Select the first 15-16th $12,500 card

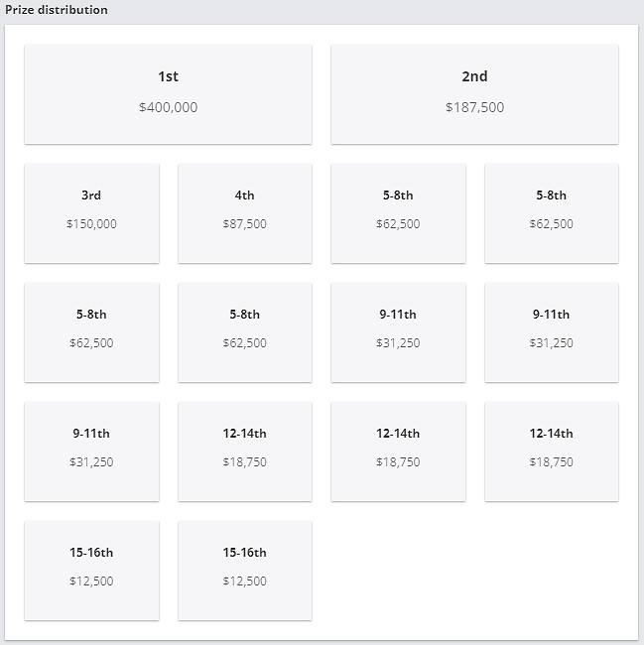click(91, 571)
